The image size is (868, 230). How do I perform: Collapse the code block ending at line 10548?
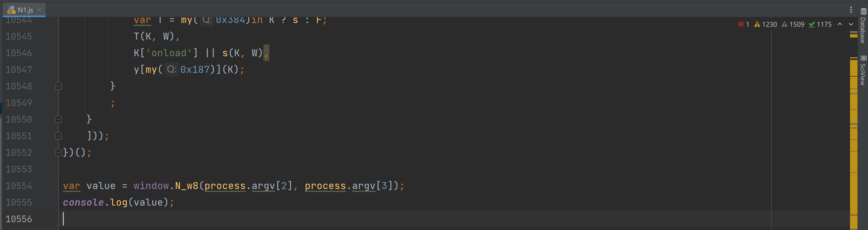(58, 86)
